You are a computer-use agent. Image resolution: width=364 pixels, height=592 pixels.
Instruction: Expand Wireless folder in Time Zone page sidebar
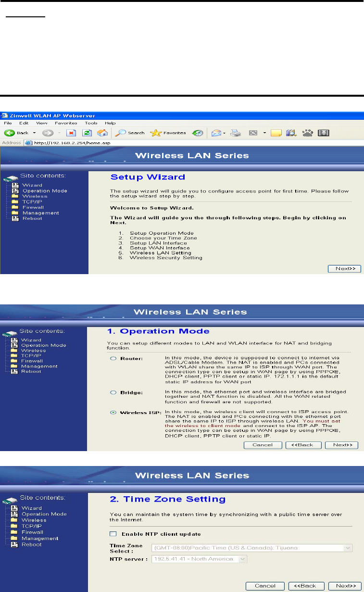coord(14,520)
